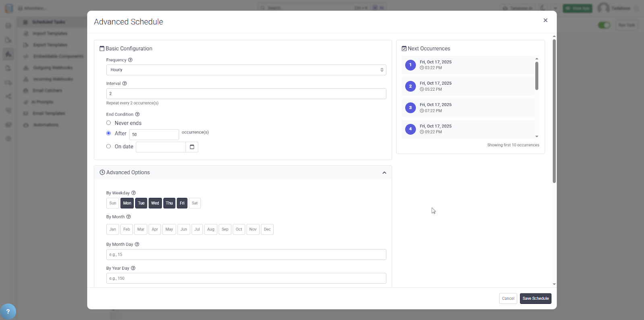This screenshot has height=320, width=644.
Task: Collapse the Advanced Options section
Action: click(x=384, y=173)
